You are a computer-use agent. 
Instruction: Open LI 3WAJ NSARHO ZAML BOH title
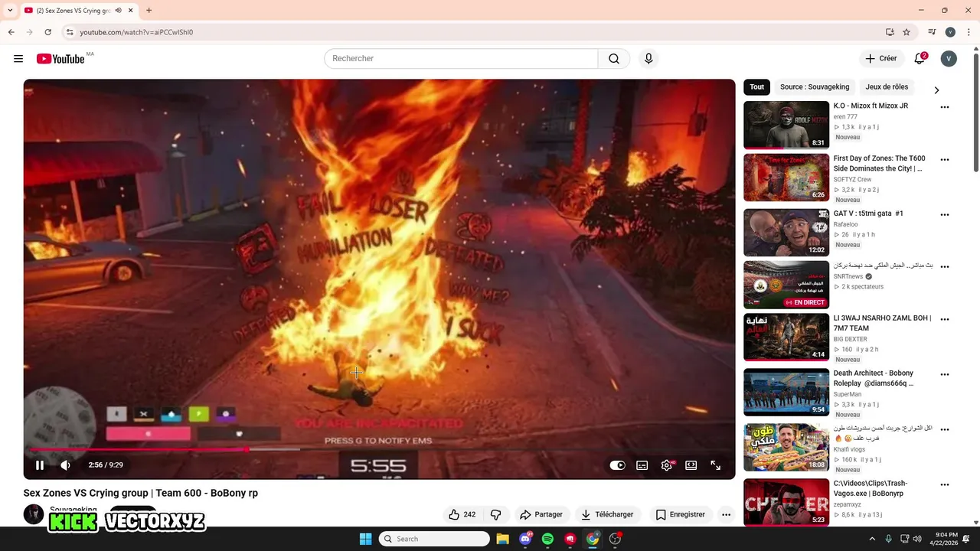(882, 323)
